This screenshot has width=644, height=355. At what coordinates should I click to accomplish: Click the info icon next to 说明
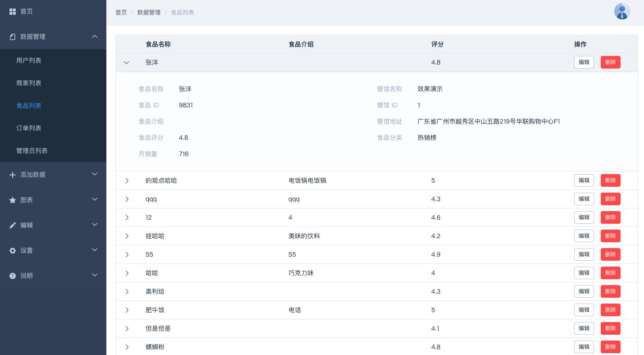pos(13,276)
